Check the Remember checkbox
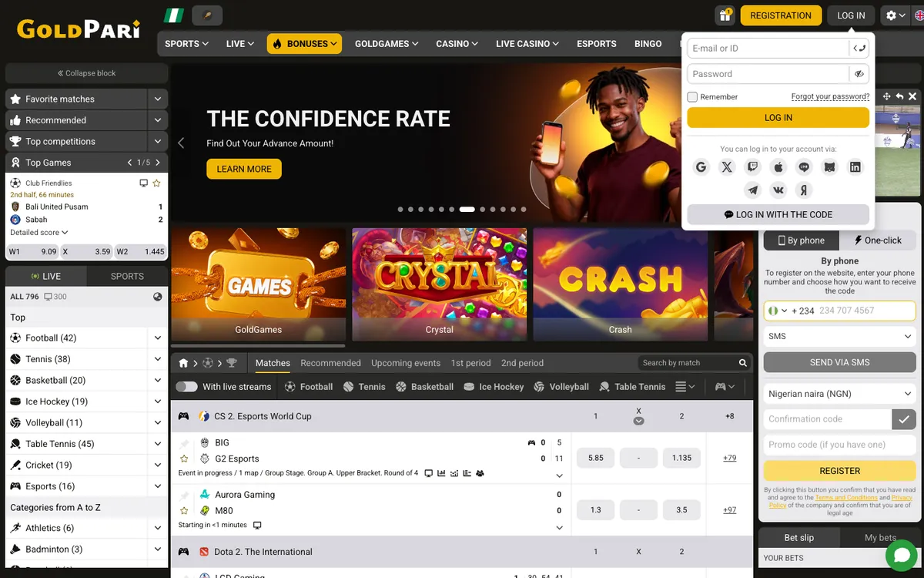The width and height of the screenshot is (924, 578). [x=692, y=97]
